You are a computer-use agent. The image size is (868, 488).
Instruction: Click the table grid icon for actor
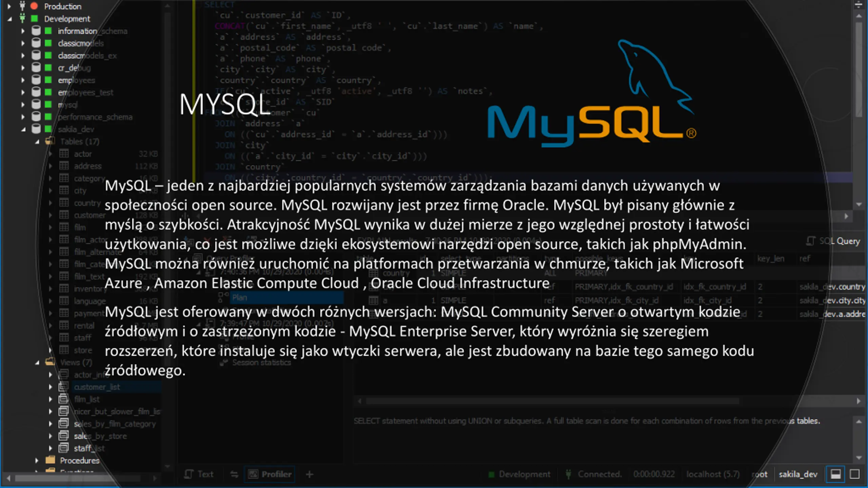pyautogui.click(x=64, y=154)
